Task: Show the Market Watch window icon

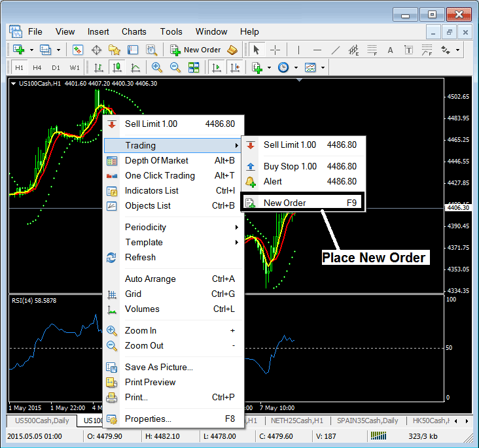Action: pos(78,50)
